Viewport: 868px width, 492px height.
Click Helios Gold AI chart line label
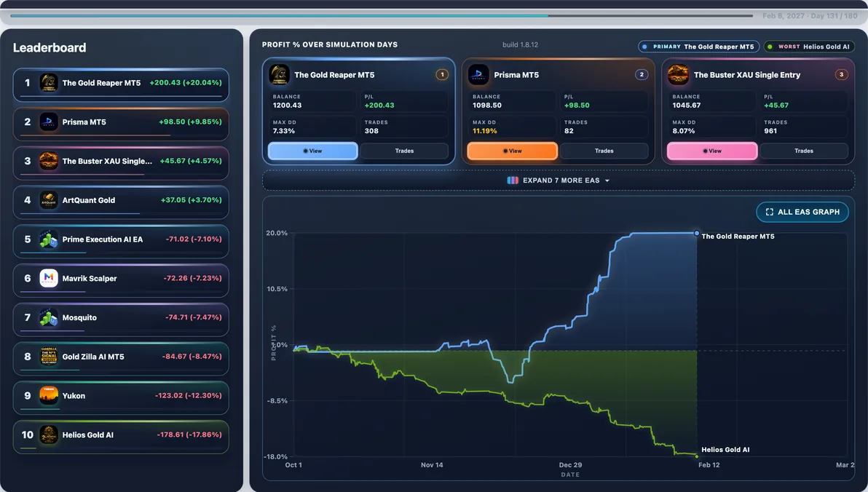[x=725, y=450]
